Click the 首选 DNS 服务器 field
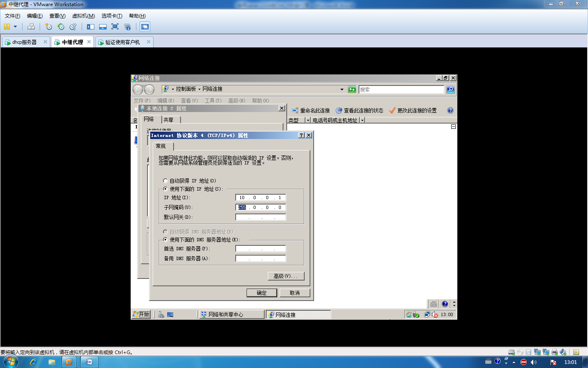 [261, 249]
